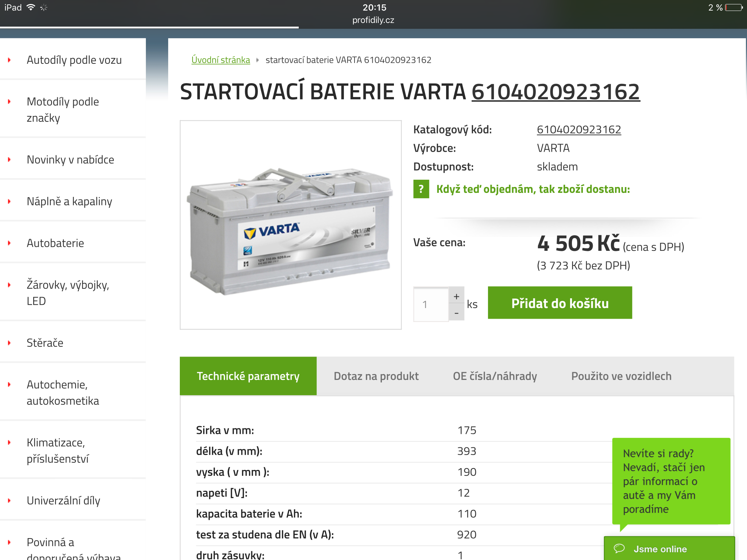
Task: Follow the Úvodní stránka breadcrumb link
Action: pyautogui.click(x=221, y=60)
